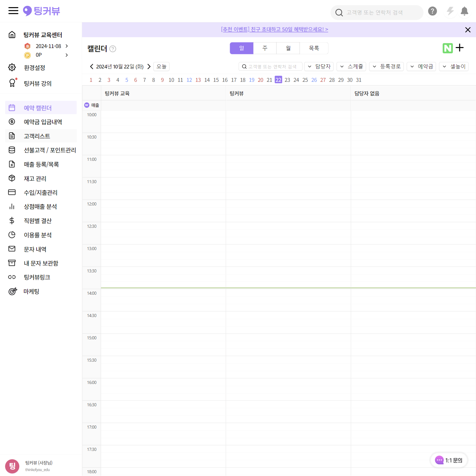Image resolution: width=476 pixels, height=476 pixels.
Task: Click the 2024년 10월 22일 date label
Action: [x=120, y=67]
